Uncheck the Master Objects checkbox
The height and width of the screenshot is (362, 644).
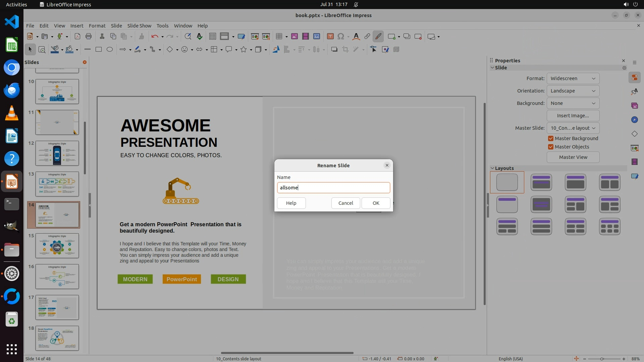pos(550,147)
